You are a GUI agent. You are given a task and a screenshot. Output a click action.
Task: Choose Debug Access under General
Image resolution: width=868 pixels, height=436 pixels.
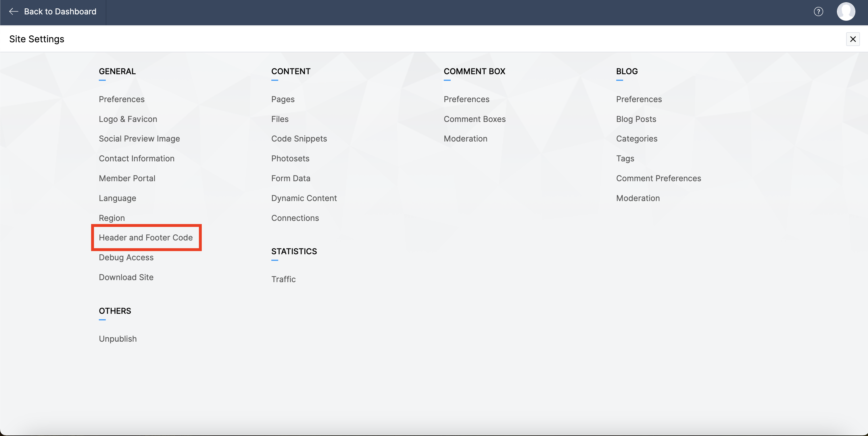click(126, 258)
